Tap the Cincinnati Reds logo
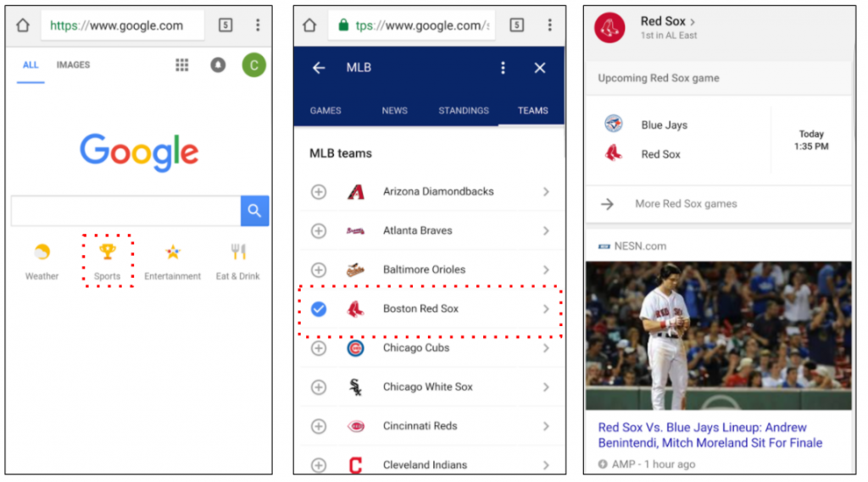This screenshot has width=868, height=482. click(x=356, y=426)
